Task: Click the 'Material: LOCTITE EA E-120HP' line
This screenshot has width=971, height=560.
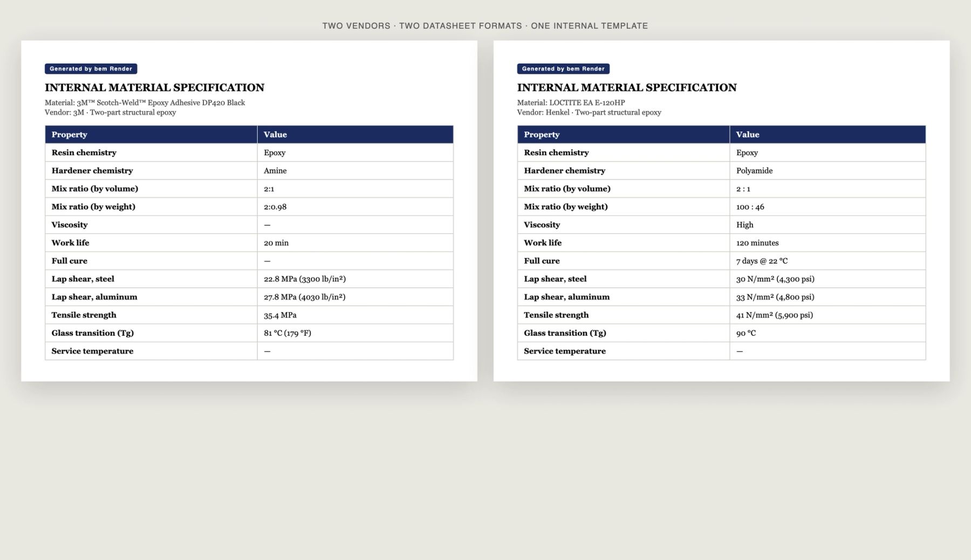Action: (x=571, y=102)
